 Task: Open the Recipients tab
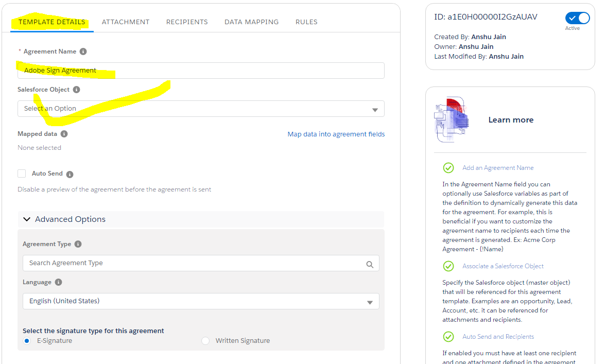coord(187,22)
